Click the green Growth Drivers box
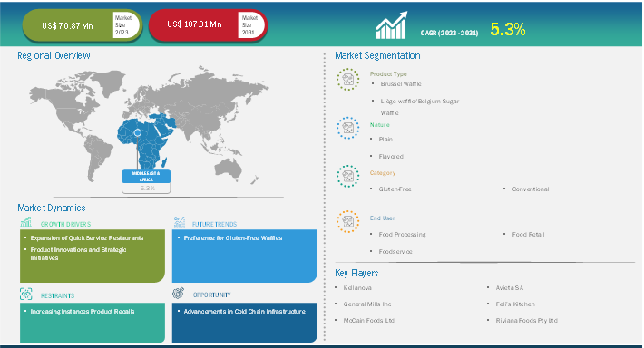The image size is (644, 348). pos(93,256)
